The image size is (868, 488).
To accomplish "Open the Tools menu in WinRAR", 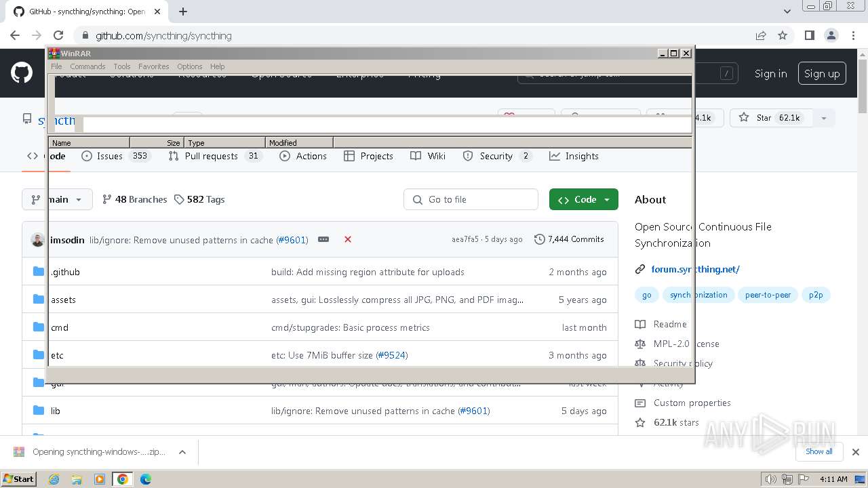I will pos(122,66).
